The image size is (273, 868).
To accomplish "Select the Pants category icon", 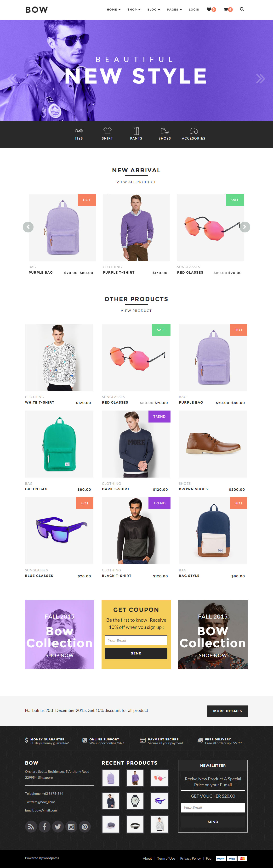I will tap(136, 130).
